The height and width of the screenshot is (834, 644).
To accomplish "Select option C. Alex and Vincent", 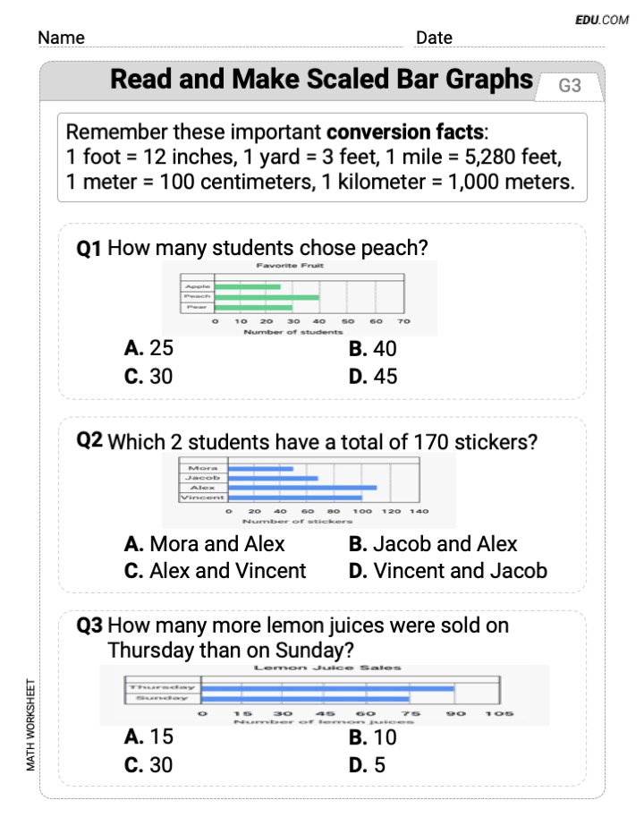I will click(x=215, y=571).
